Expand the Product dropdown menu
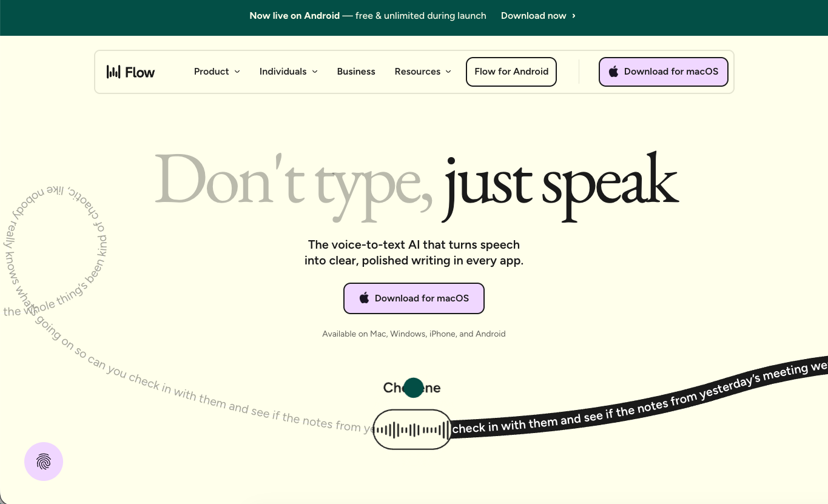This screenshot has width=828, height=504. pyautogui.click(x=217, y=72)
